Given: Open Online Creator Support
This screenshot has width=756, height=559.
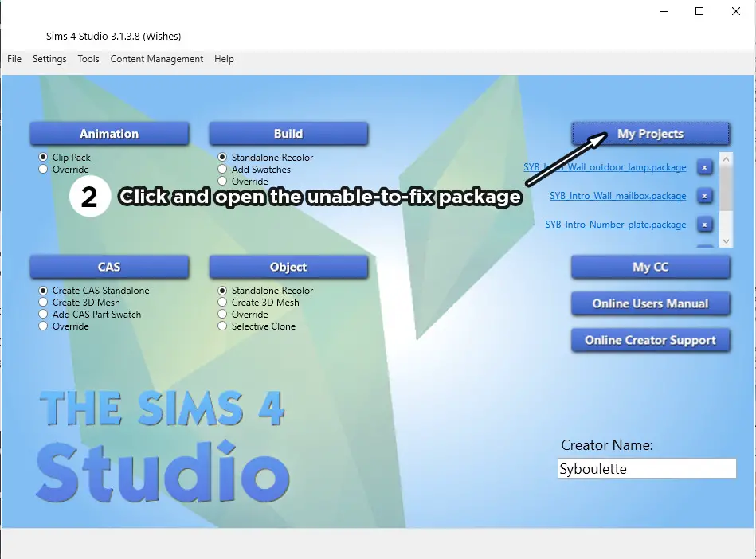Looking at the screenshot, I should click(x=650, y=340).
